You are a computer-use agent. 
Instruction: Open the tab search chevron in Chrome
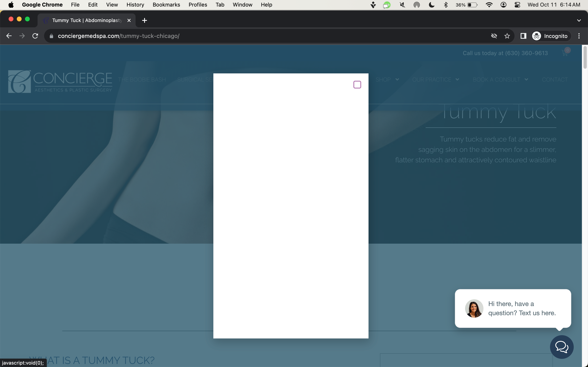tap(579, 21)
